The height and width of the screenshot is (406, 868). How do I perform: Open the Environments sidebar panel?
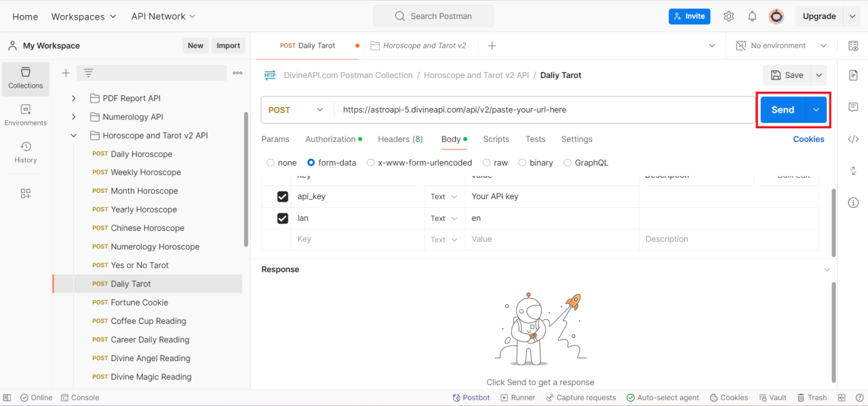point(26,115)
